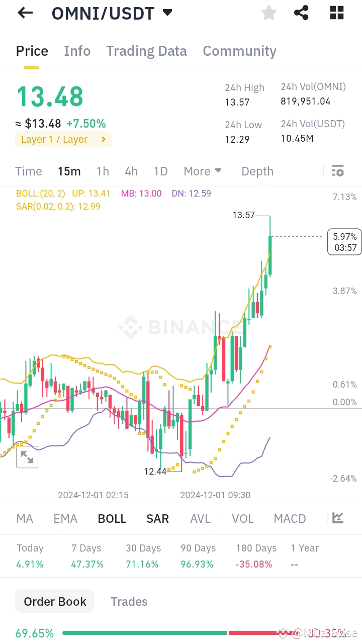The height and width of the screenshot is (644, 362).
Task: Click the 5.97% price marker label
Action: pos(345,242)
